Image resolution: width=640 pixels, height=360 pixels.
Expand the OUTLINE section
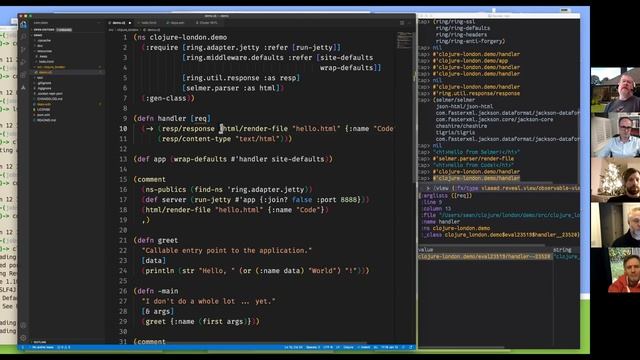[x=40, y=342]
